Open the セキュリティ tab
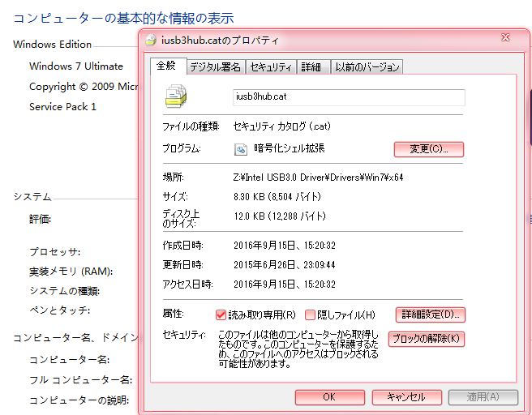This screenshot has height=415, width=532. (271, 67)
